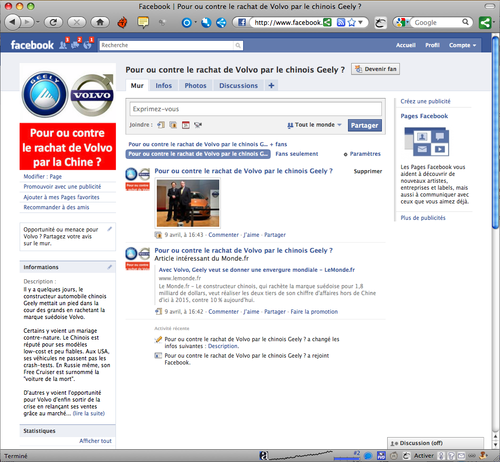Expand description with lire la suite

coord(89,413)
